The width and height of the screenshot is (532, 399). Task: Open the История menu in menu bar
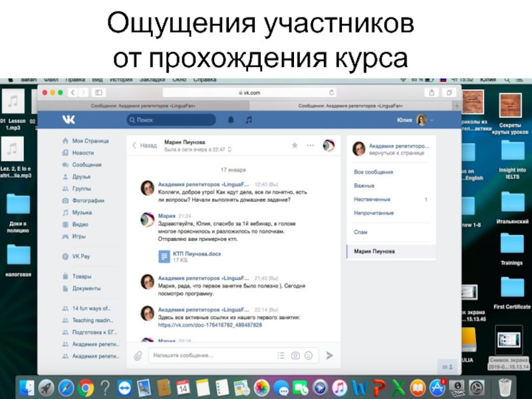(x=121, y=80)
